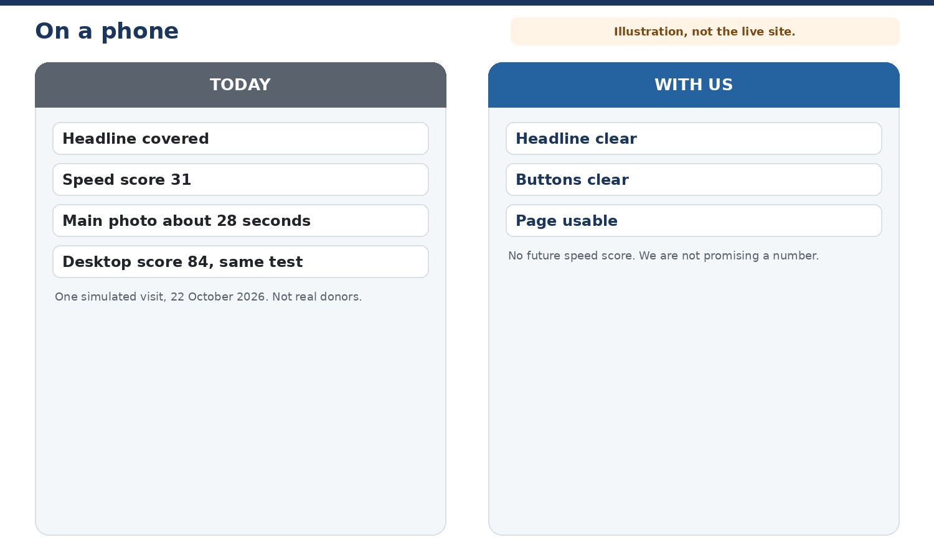Select the 'Buttons clear' card
The width and height of the screenshot is (934, 560).
[694, 180]
